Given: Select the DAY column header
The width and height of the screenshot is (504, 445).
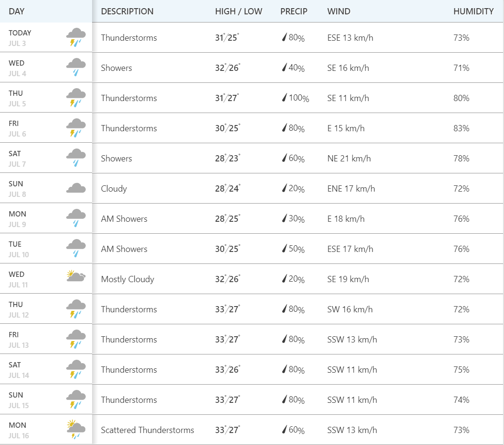Looking at the screenshot, I should (x=16, y=11).
